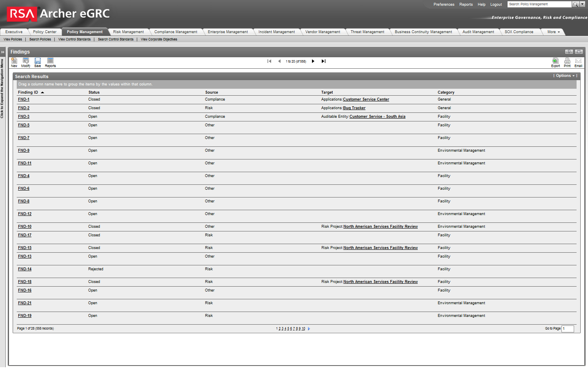
Task: Click View Control Standards link
Action: [x=74, y=39]
